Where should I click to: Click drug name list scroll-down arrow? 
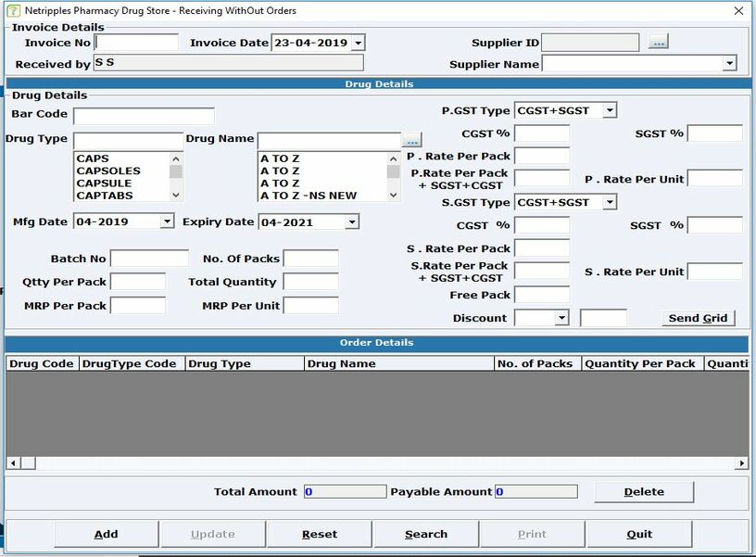click(394, 196)
